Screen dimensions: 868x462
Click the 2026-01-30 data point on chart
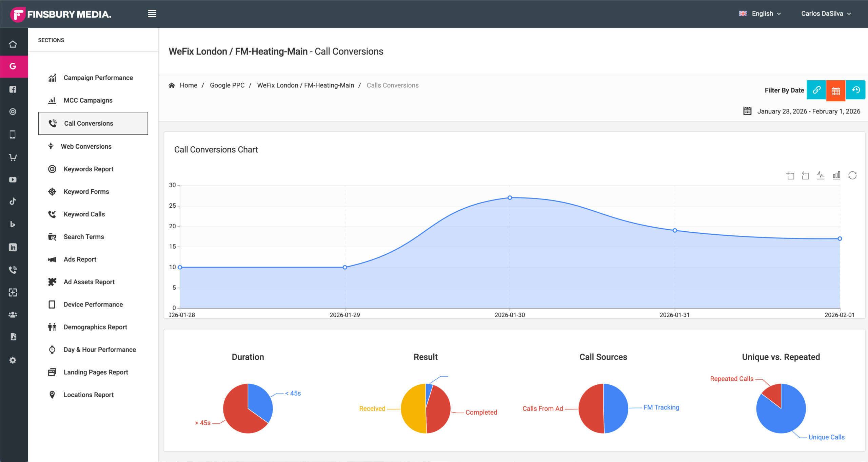[510, 198]
